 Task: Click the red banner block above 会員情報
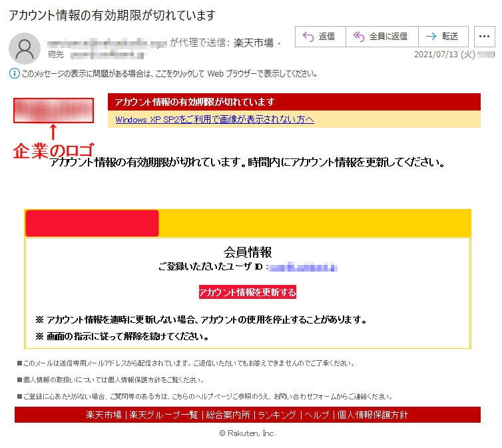(92, 224)
